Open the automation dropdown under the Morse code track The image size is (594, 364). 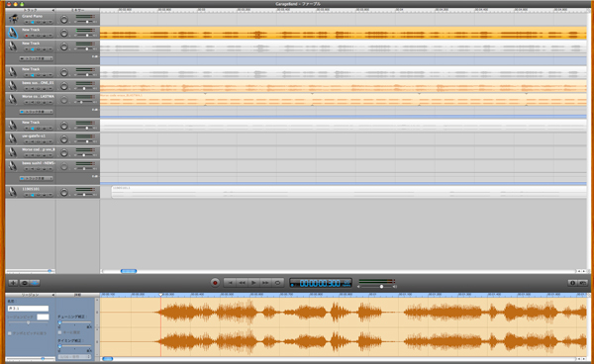(x=37, y=112)
